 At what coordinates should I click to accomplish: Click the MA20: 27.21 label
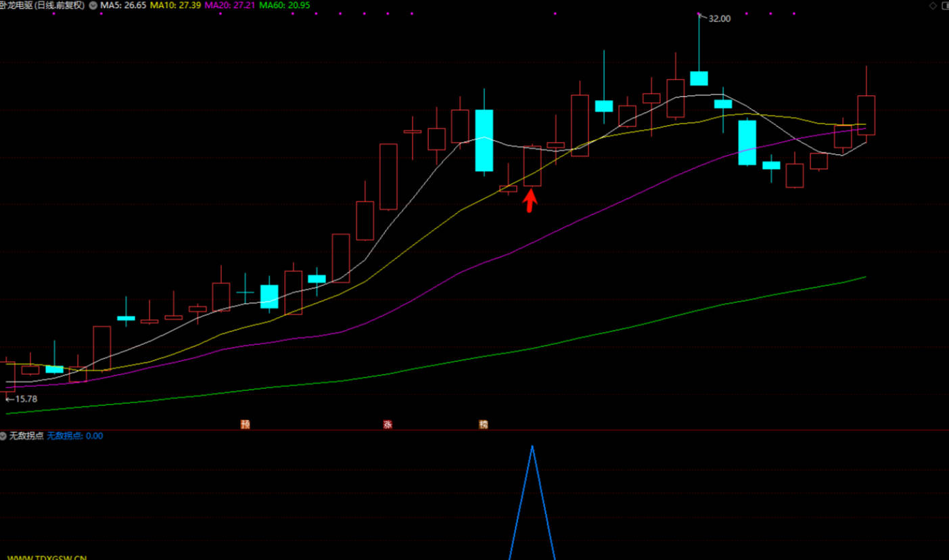pyautogui.click(x=230, y=5)
